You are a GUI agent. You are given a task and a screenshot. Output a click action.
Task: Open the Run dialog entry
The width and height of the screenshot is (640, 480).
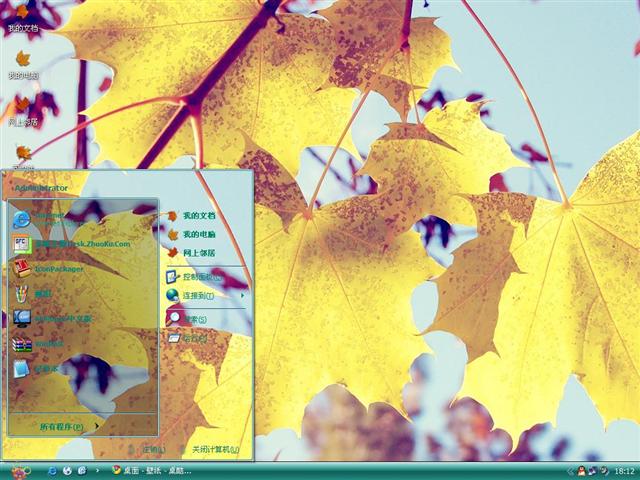coord(187,338)
